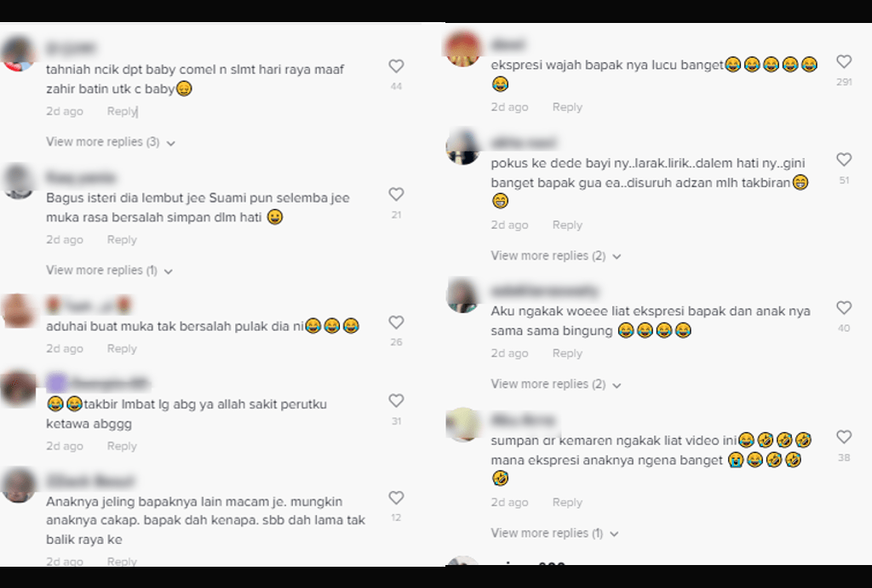Reply to the 'tahniah ncik dpt baby' comment
The image size is (872, 588).
coord(122,111)
